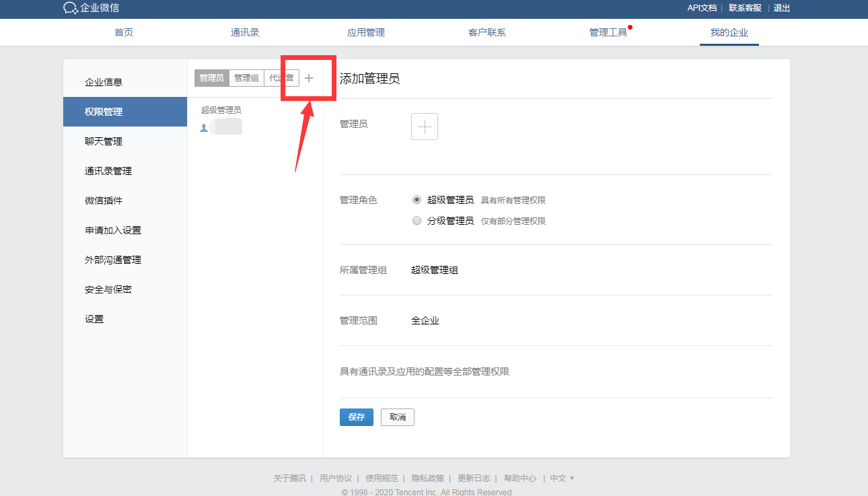The width and height of the screenshot is (868, 496).
Task: Open the 应用管理 navigation tab
Action: [366, 32]
